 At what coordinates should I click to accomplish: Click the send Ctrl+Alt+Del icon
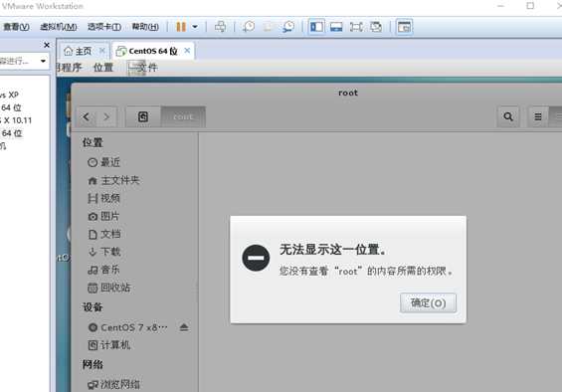coord(221,27)
